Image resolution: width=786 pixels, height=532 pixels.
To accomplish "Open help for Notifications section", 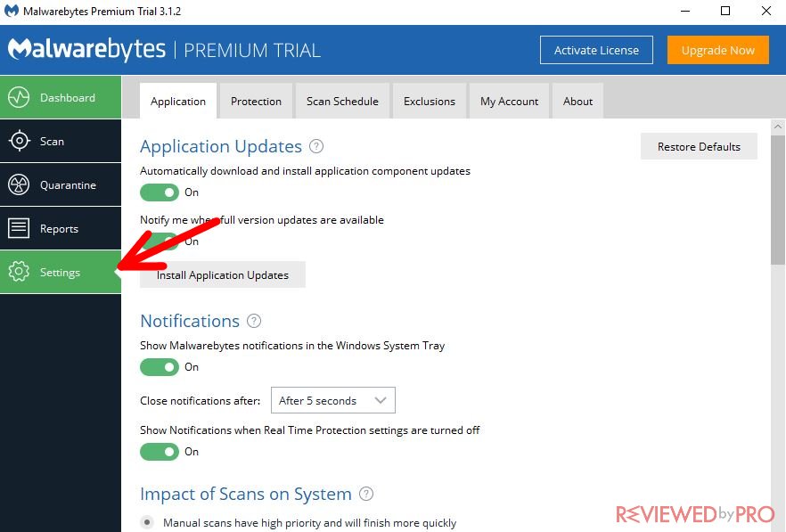I will click(254, 321).
